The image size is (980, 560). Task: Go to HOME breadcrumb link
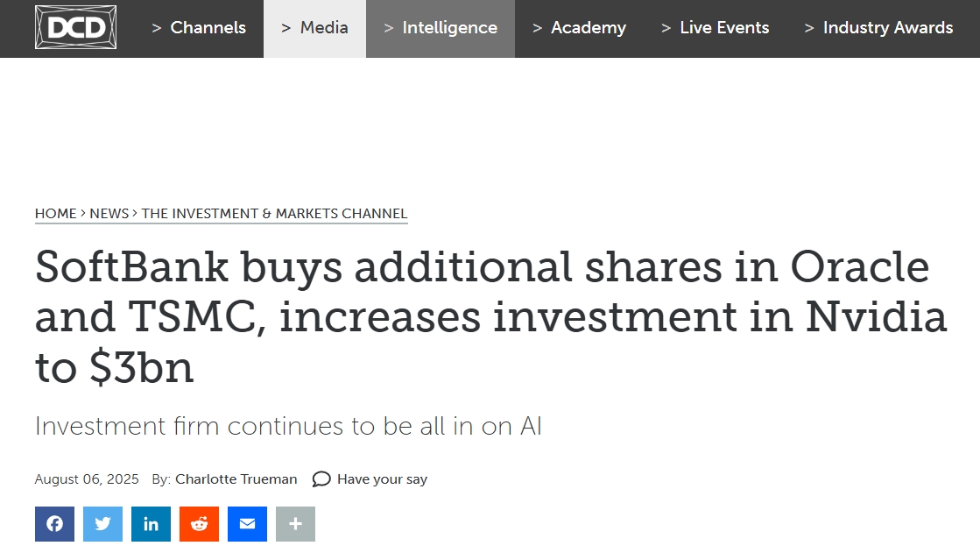56,213
